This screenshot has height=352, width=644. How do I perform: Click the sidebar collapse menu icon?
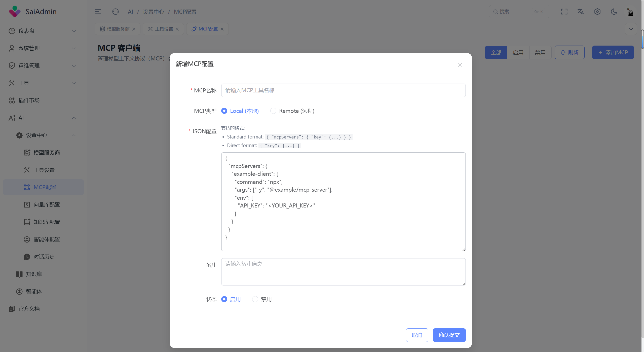click(98, 12)
